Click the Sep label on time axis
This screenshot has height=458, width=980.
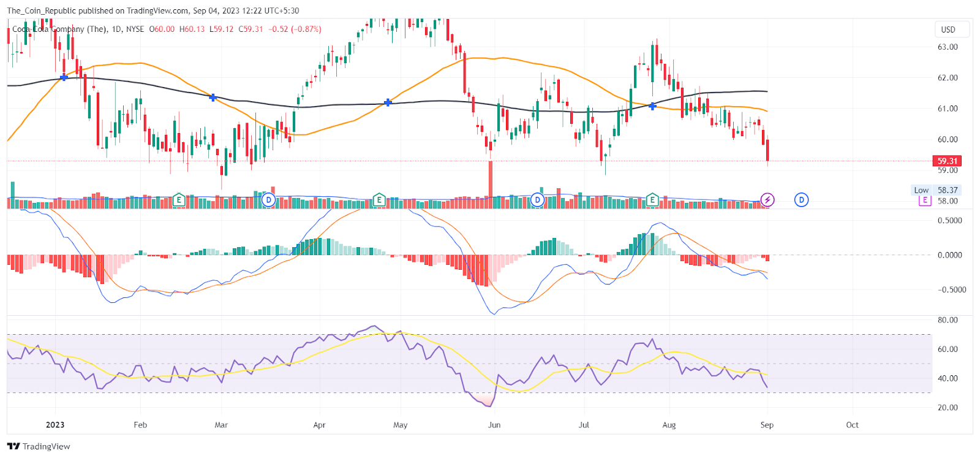pyautogui.click(x=767, y=425)
